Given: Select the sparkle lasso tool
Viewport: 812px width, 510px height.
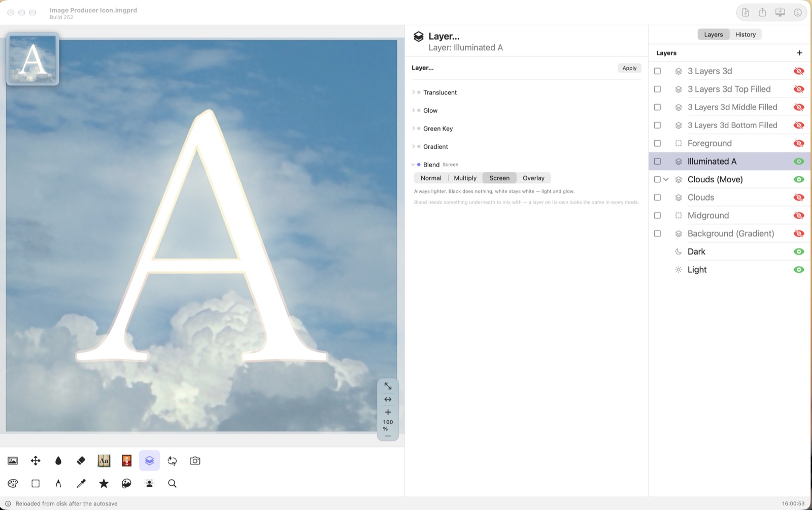Looking at the screenshot, I should (173, 461).
